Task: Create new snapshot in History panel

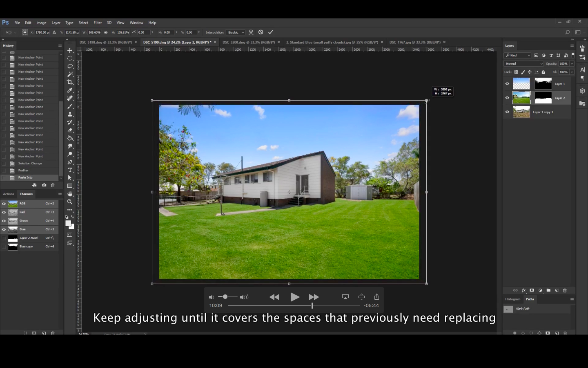Action: point(44,185)
